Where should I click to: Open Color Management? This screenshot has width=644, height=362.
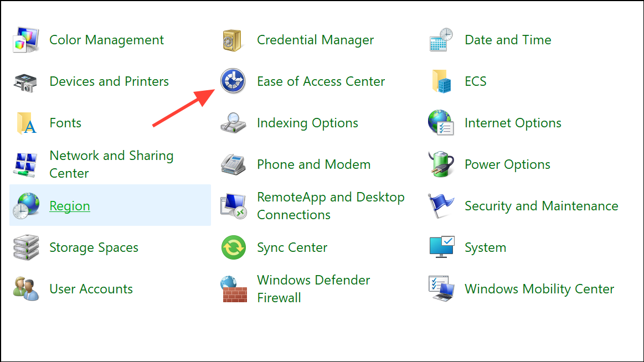[x=106, y=39]
